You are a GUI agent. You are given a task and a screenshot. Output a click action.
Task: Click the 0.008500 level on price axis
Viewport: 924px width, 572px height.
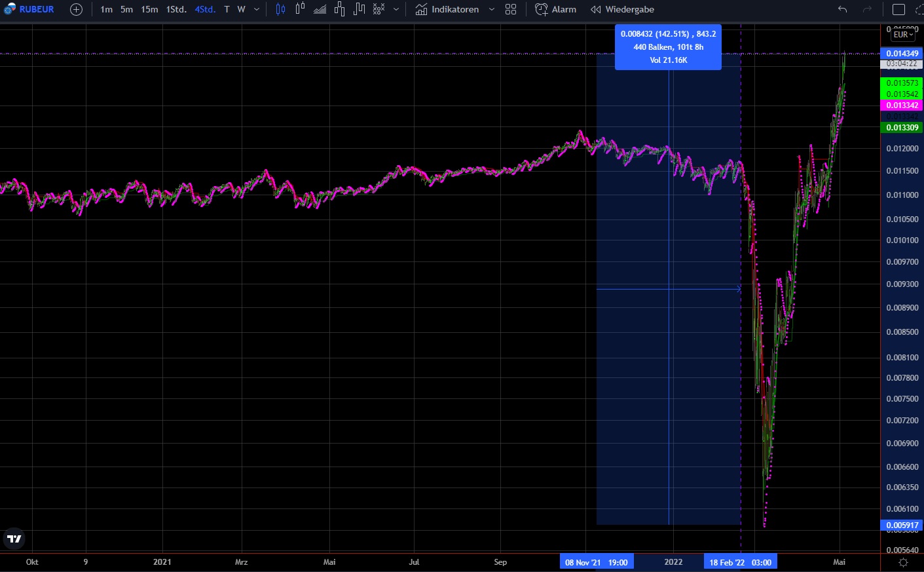[x=902, y=332]
